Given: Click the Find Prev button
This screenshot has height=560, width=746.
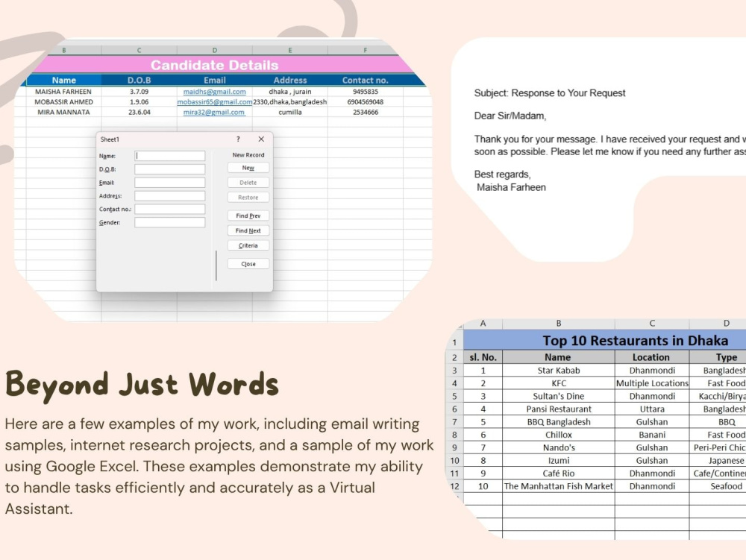Looking at the screenshot, I should pyautogui.click(x=248, y=215).
